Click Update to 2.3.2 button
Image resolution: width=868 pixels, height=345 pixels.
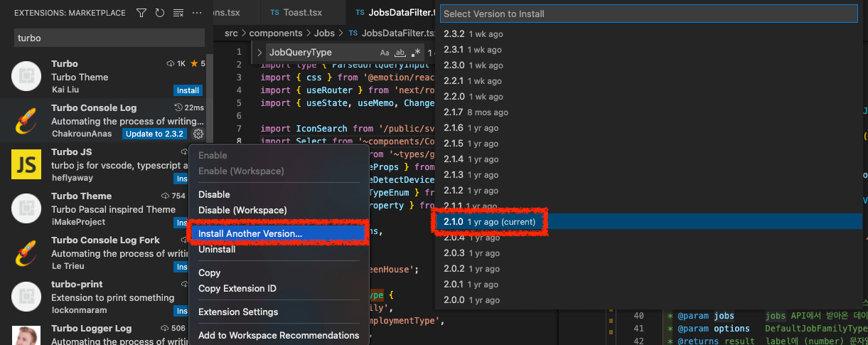coord(154,134)
